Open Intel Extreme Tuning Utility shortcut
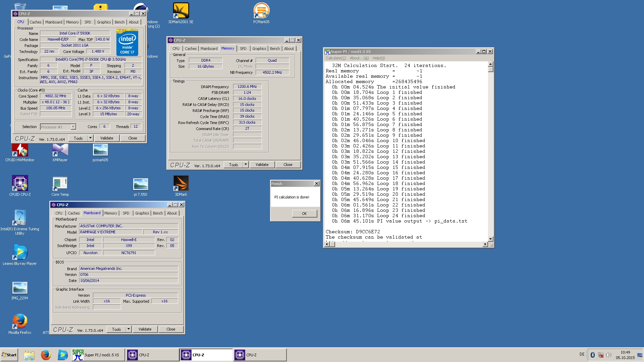The width and height of the screenshot is (644, 362). coord(20,222)
